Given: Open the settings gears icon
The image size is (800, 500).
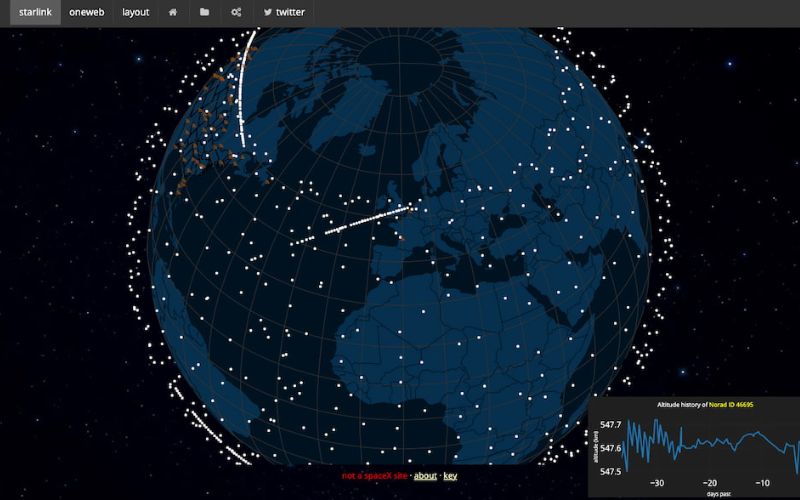Looking at the screenshot, I should pos(236,12).
